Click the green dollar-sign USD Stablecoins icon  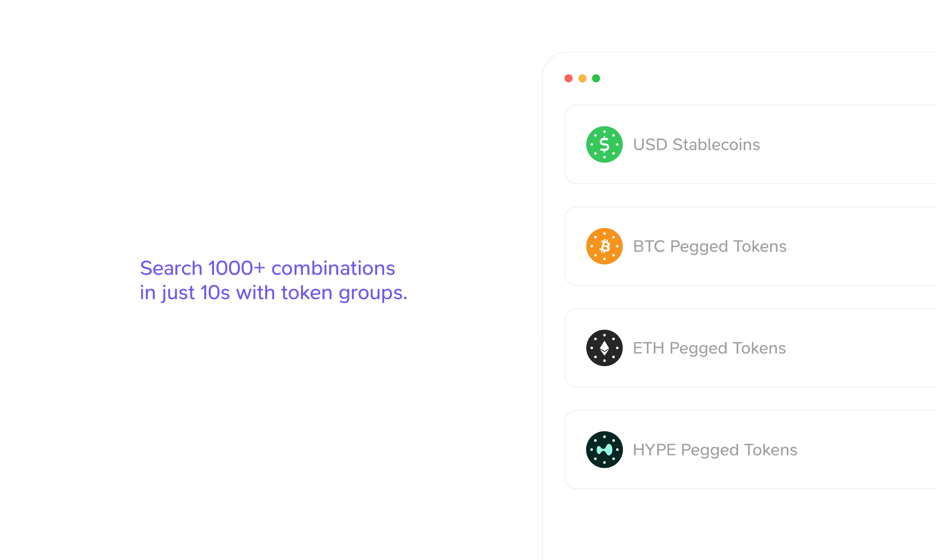604,145
